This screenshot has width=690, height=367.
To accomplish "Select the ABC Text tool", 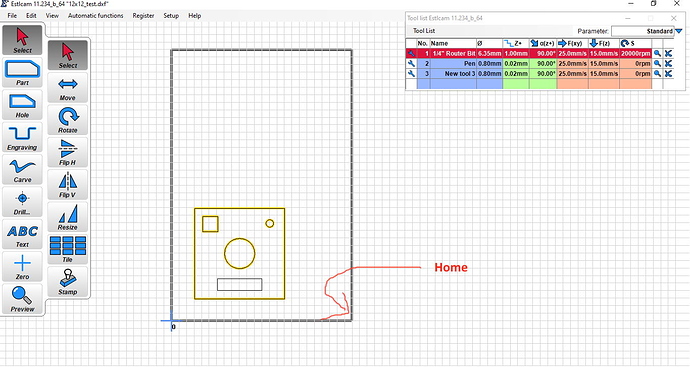I will 22,235.
